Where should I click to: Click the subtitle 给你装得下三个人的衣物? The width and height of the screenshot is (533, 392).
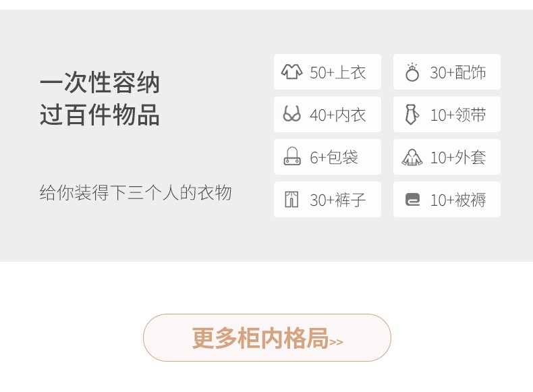(x=136, y=192)
